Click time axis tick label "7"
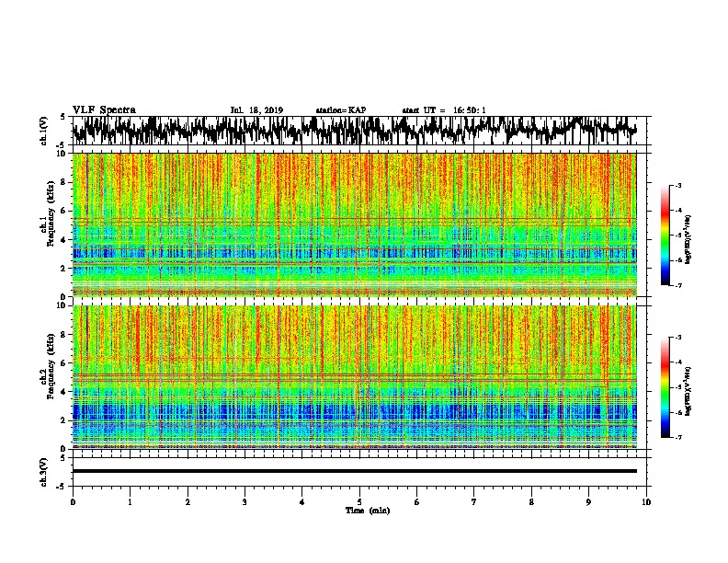 474,502
